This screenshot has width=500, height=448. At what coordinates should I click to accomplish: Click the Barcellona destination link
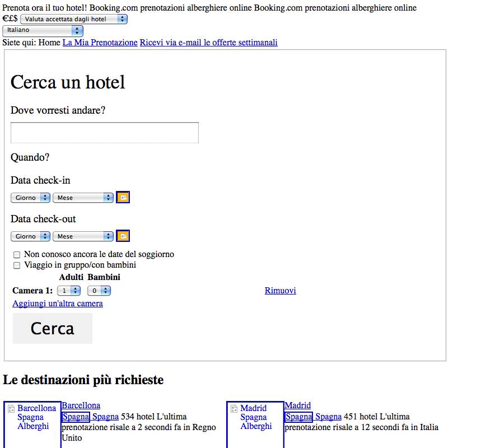click(81, 405)
